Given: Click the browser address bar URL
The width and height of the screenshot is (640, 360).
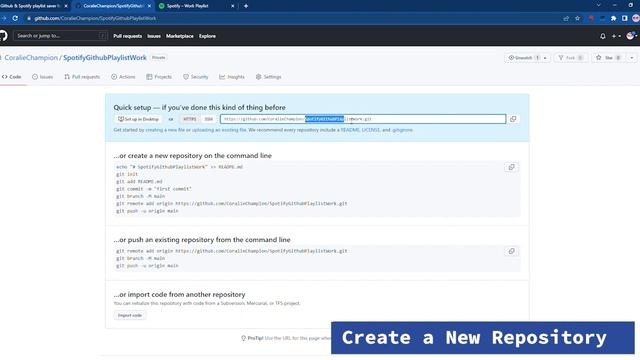Looking at the screenshot, I should click(95, 18).
